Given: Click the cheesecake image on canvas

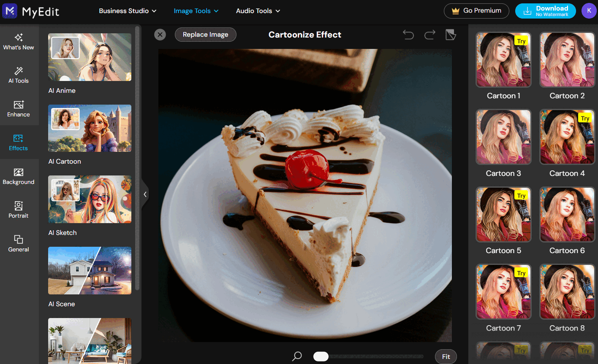Looking at the screenshot, I should 305,195.
